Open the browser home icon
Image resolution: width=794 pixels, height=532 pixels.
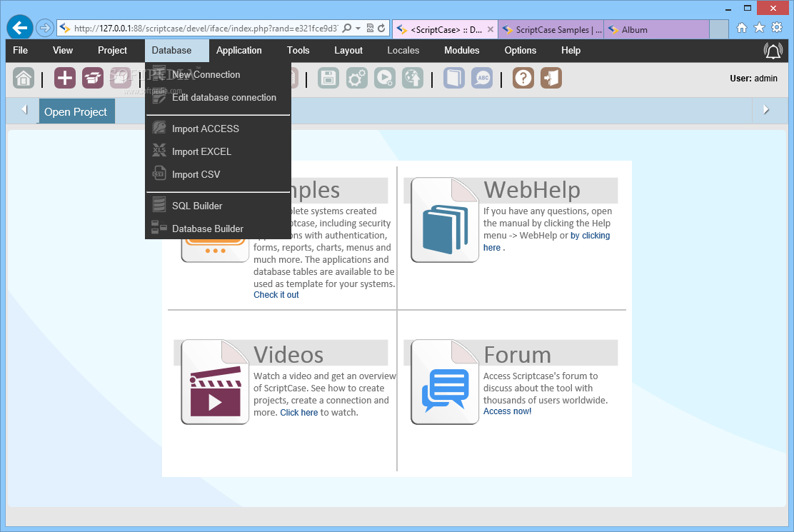pyautogui.click(x=742, y=28)
